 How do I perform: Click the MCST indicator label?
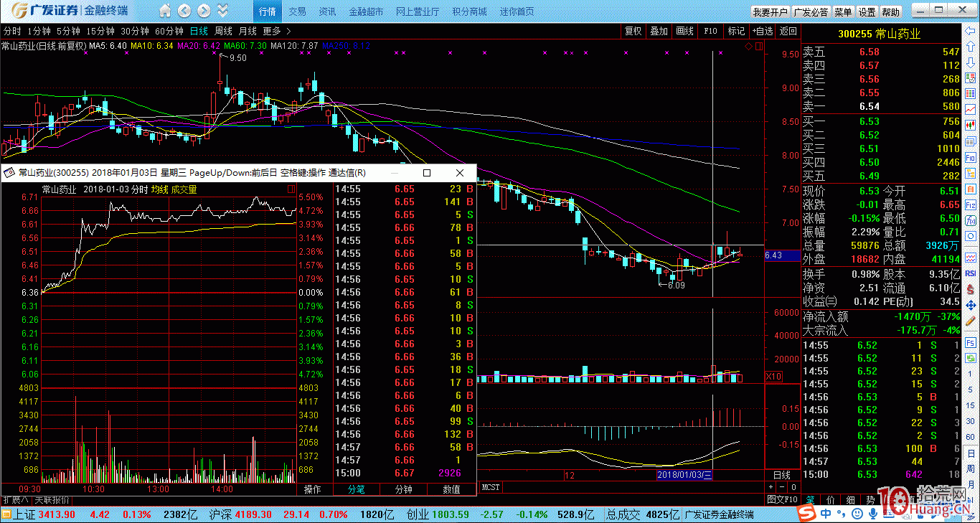(x=491, y=487)
